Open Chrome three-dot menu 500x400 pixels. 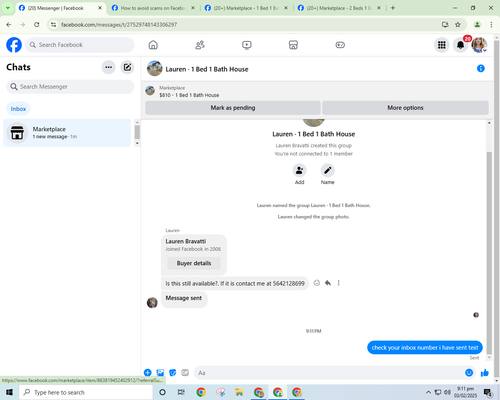tap(491, 25)
